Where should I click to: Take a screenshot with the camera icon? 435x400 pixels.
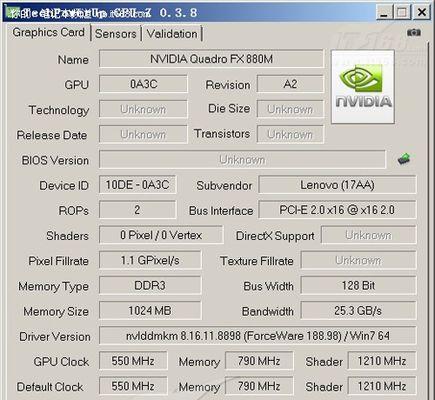(x=414, y=32)
